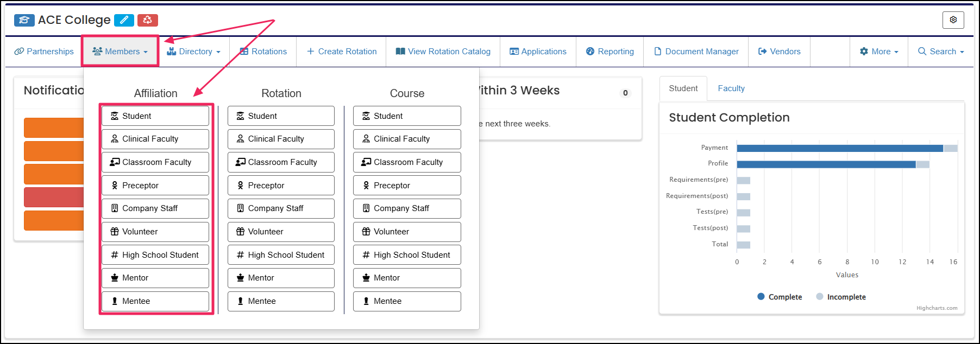980x344 pixels.
Task: Open View Rotation Catalog
Action: 443,52
